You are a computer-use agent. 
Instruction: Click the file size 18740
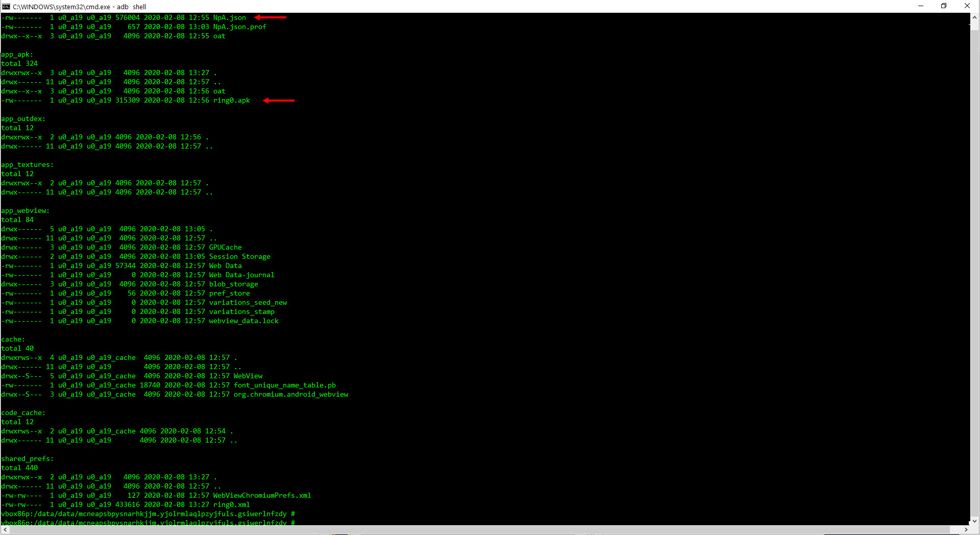[150, 385]
